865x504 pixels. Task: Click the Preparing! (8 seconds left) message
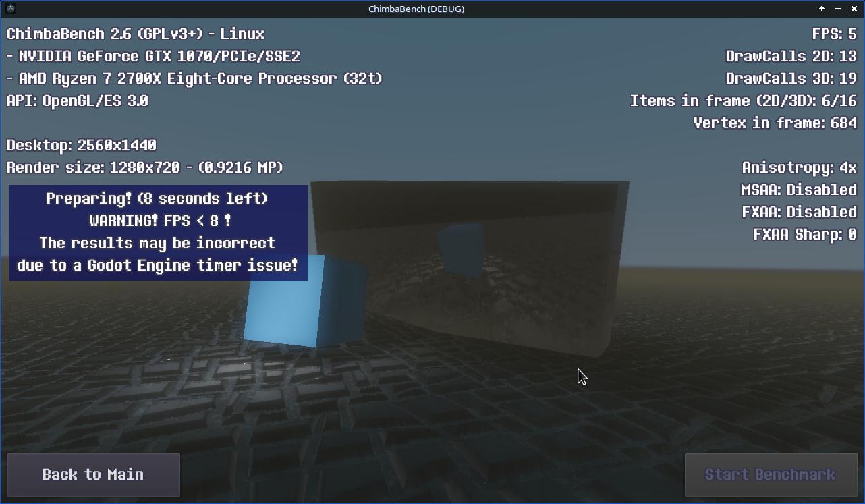pos(157,198)
